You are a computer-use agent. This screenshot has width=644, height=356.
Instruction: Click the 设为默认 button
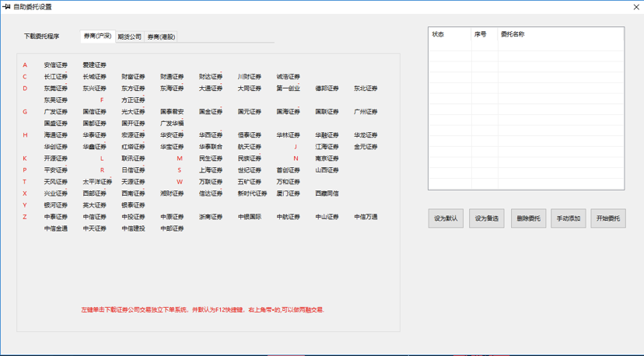(x=446, y=218)
